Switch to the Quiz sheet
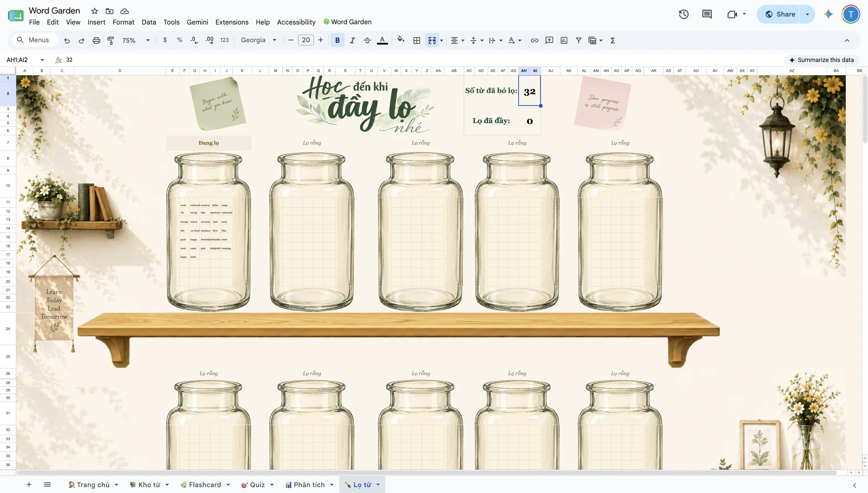868x493 pixels. point(257,485)
